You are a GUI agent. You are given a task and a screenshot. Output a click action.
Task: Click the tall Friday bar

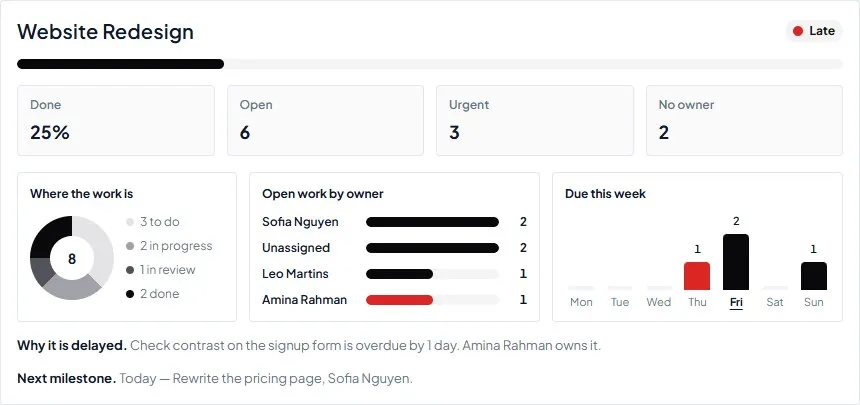(x=736, y=262)
